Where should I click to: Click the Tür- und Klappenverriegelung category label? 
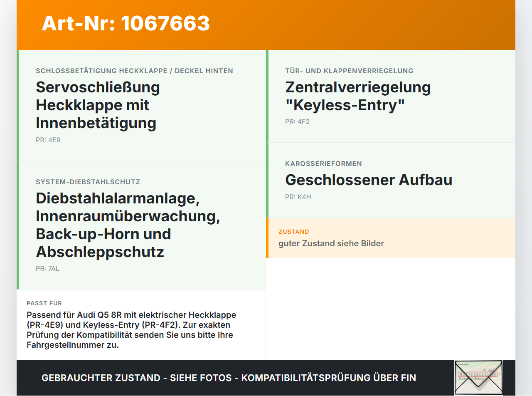349,71
